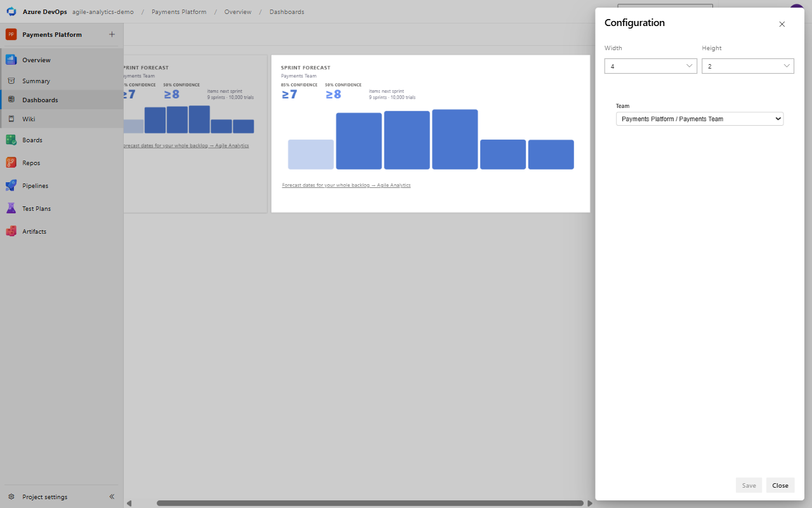This screenshot has height=508, width=812.
Task: Click the Test Plans icon in the sidebar
Action: 11,208
